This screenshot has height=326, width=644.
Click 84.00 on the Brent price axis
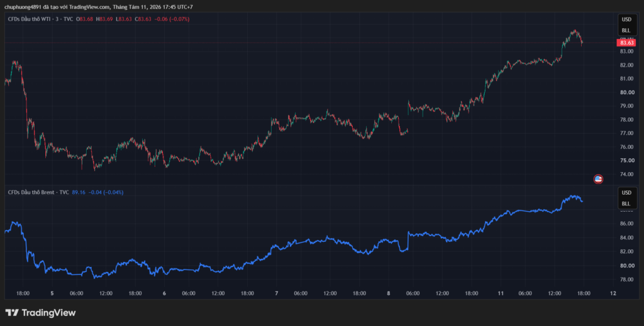point(626,238)
